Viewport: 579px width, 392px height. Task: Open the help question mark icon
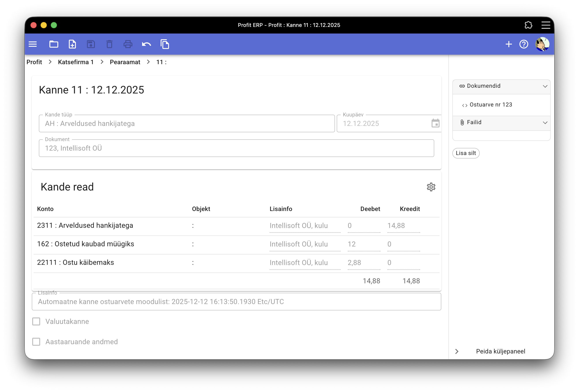point(524,44)
